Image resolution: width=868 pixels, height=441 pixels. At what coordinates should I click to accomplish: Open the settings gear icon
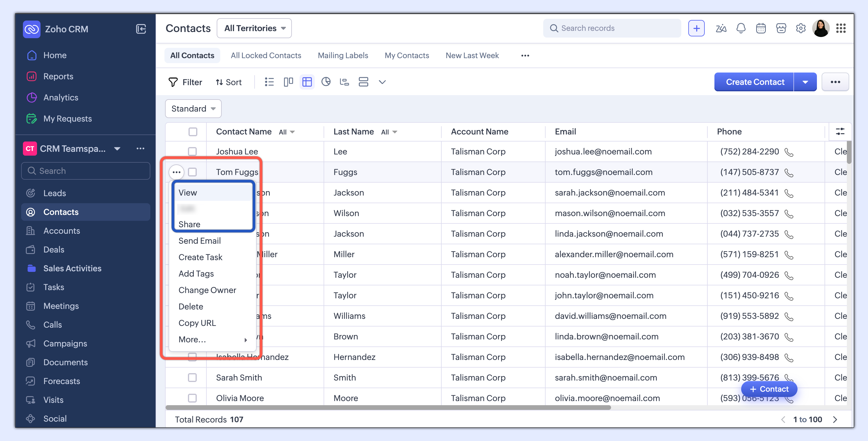(800, 28)
